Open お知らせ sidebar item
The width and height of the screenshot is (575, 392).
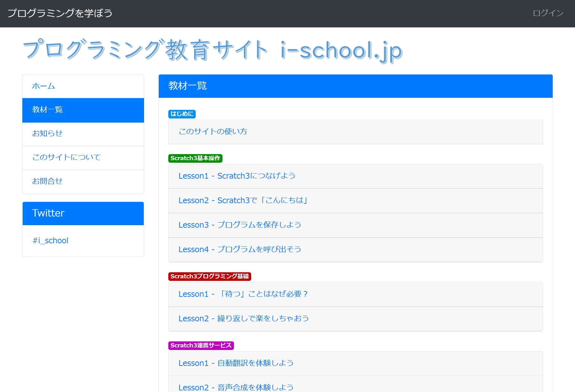pos(83,134)
